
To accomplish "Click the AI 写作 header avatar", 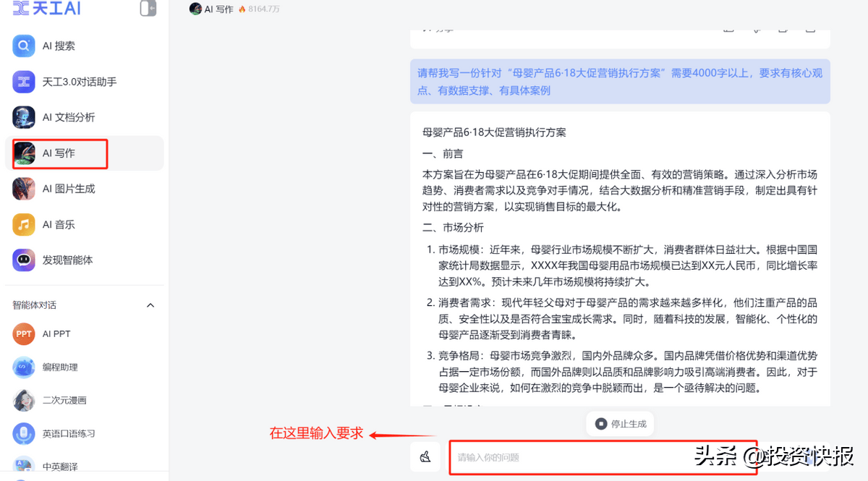I will (195, 9).
